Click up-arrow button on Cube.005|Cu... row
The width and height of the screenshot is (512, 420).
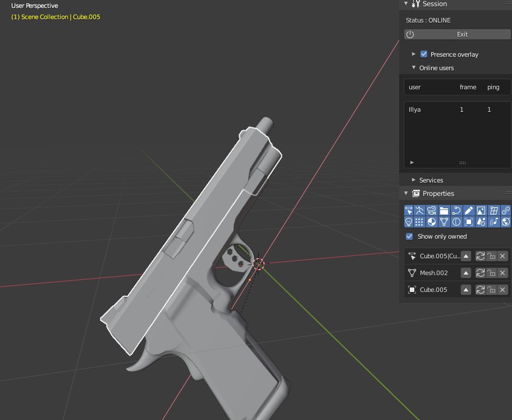click(466, 256)
